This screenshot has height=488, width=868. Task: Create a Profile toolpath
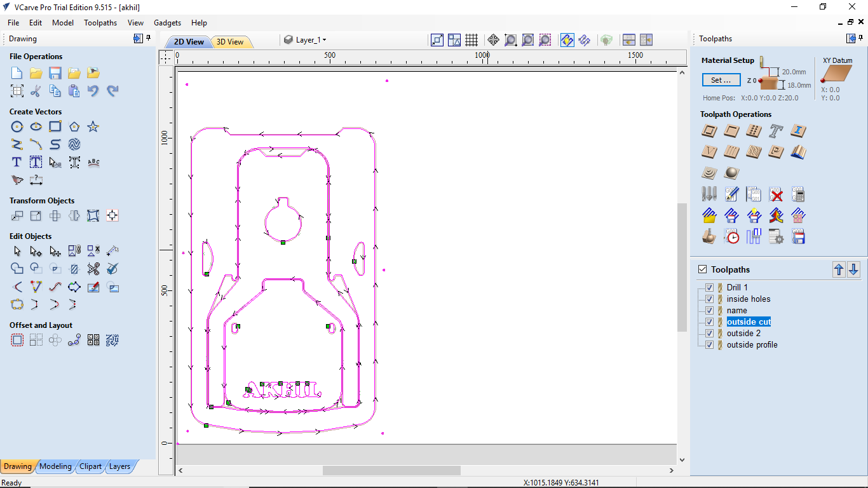tap(710, 132)
